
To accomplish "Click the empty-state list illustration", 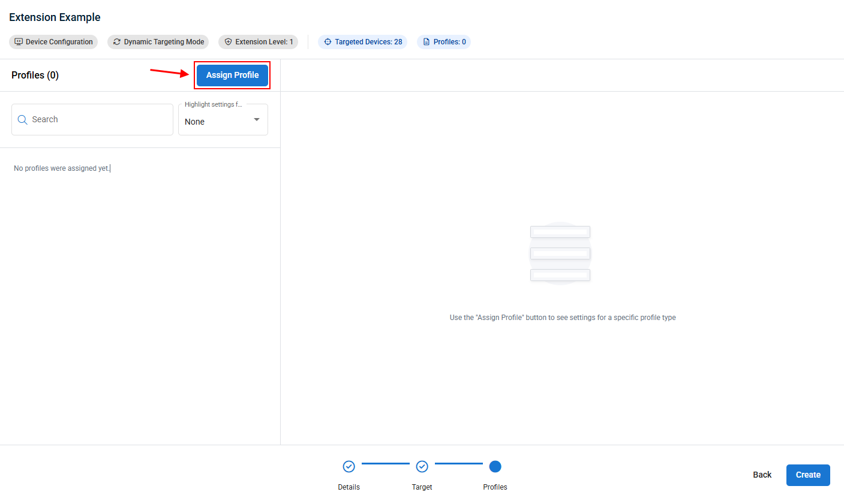I will 560,253.
